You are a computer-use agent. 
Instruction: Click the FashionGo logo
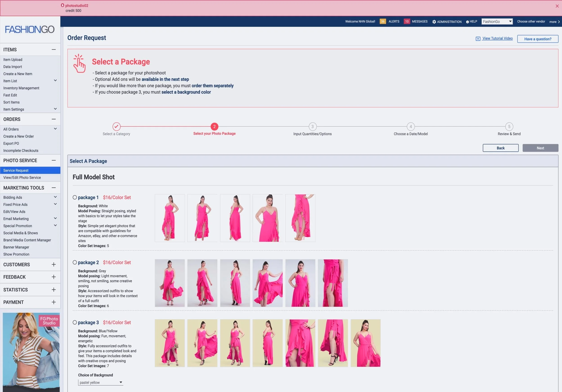(x=30, y=30)
